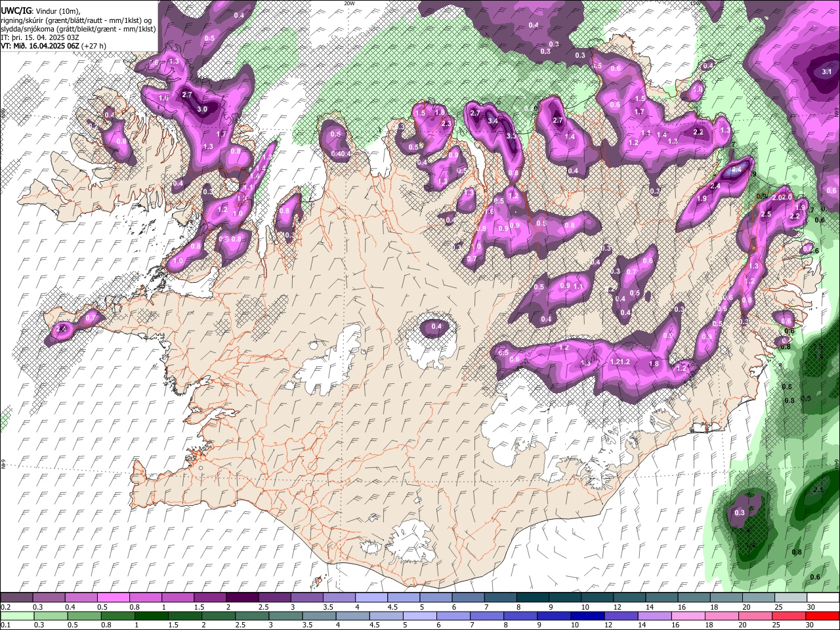This screenshot has height=630, width=840.
Task: Click the pale green 0.1 swatch, lower row
Action: (16, 616)
